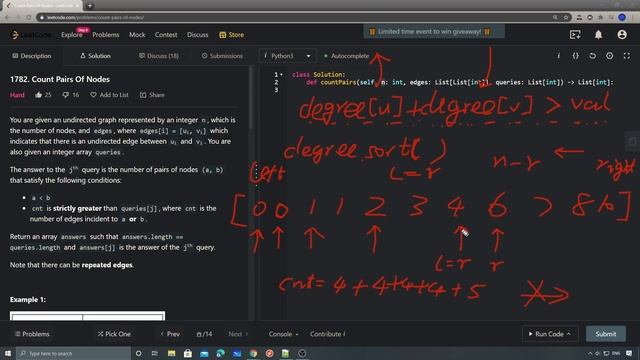Image resolution: width=640 pixels, height=360 pixels.
Task: Open Chrome from the taskbar
Action: 253,353
